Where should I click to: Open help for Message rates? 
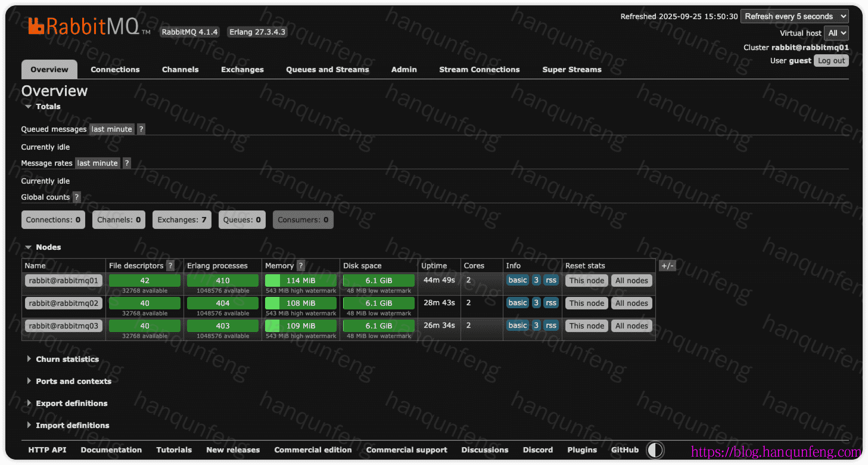tap(126, 163)
